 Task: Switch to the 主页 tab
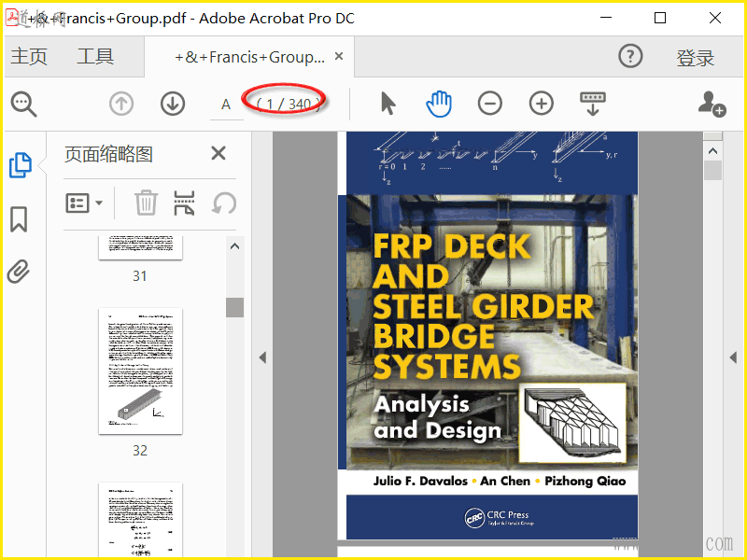(29, 56)
